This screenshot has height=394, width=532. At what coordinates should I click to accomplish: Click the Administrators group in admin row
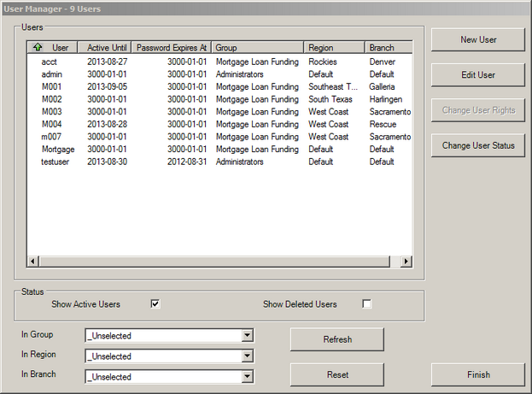pyautogui.click(x=240, y=74)
